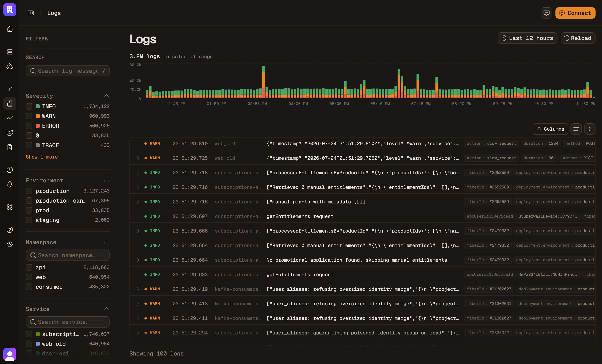Check the web namespace checkbox
The height and width of the screenshot is (364, 602).
click(x=29, y=277)
